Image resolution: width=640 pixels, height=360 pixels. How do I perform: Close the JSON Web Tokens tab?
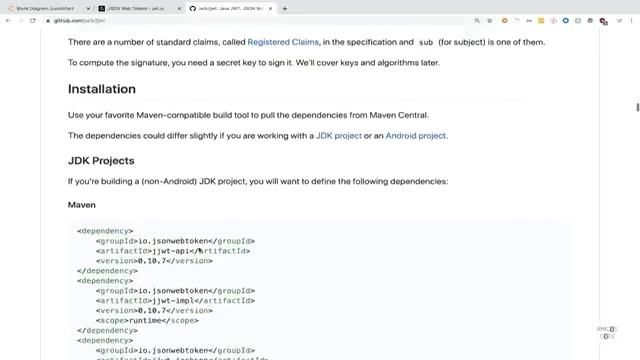click(x=179, y=8)
